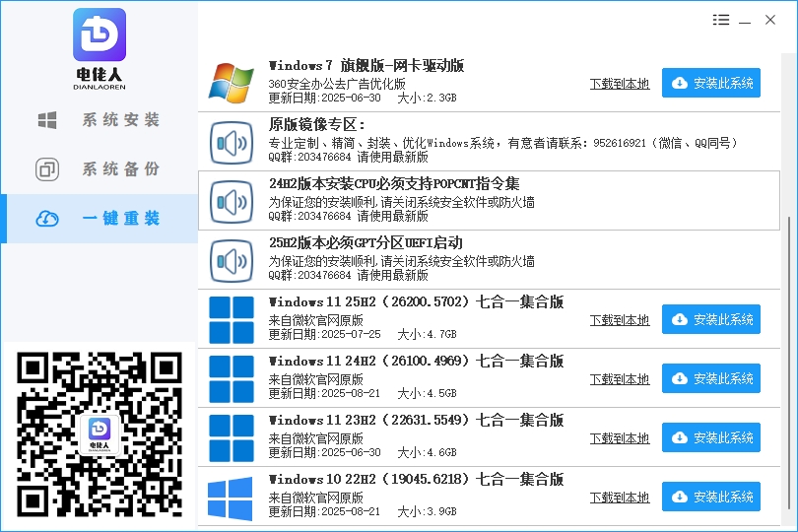The width and height of the screenshot is (798, 532).
Task: Switch to 系统备份 tab
Action: click(100, 169)
